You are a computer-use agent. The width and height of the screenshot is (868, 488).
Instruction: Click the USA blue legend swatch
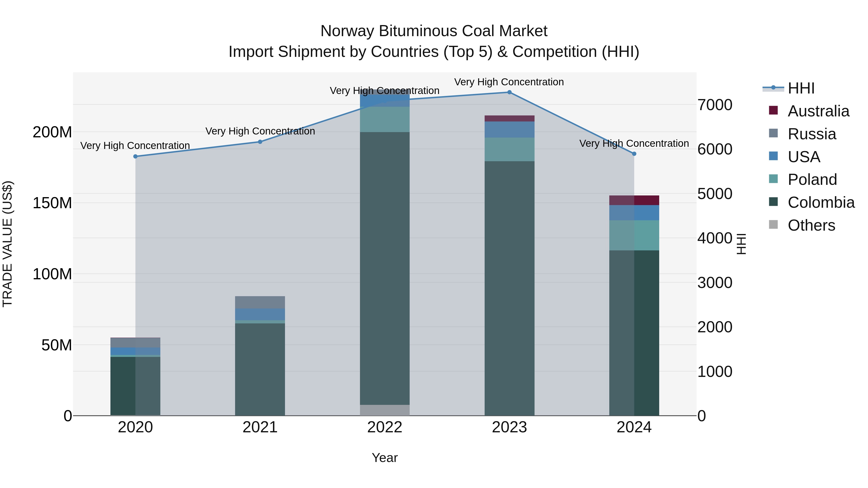(773, 156)
